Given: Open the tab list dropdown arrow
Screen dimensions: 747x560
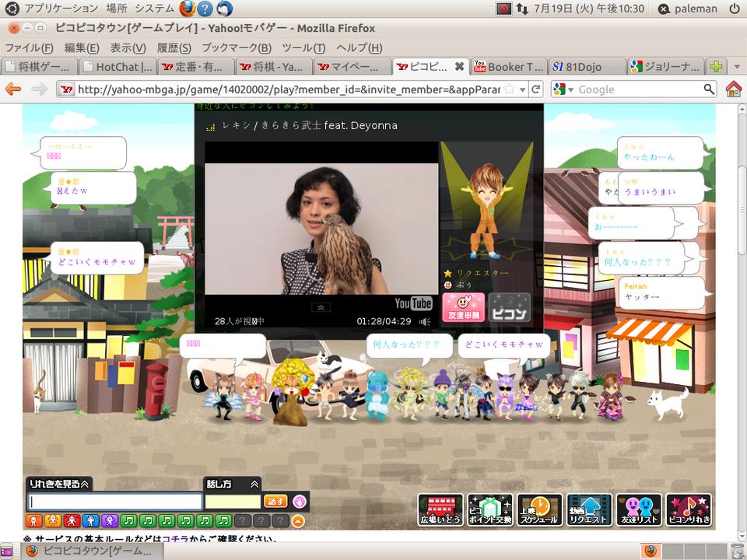Looking at the screenshot, I should [x=737, y=67].
